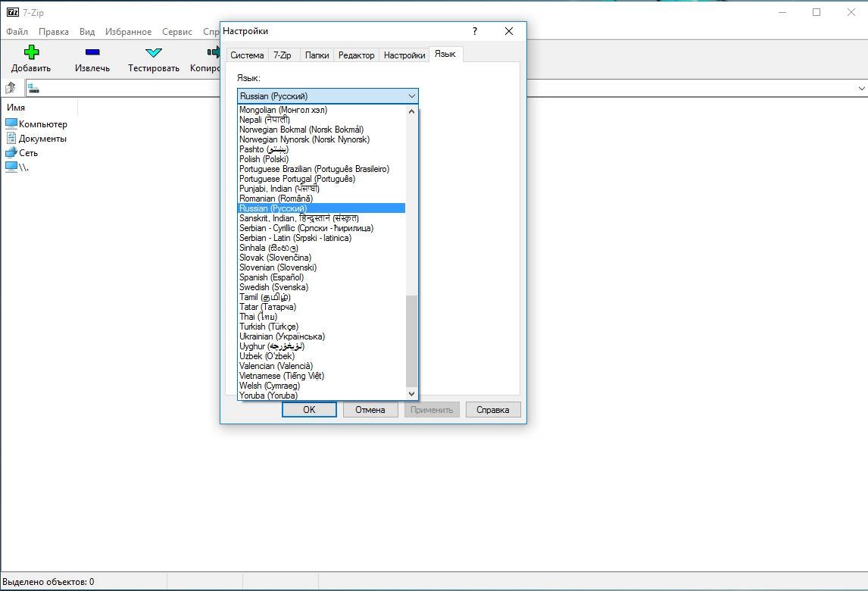Choose Sanskrit, Indian language
868x591 pixels.
[321, 218]
